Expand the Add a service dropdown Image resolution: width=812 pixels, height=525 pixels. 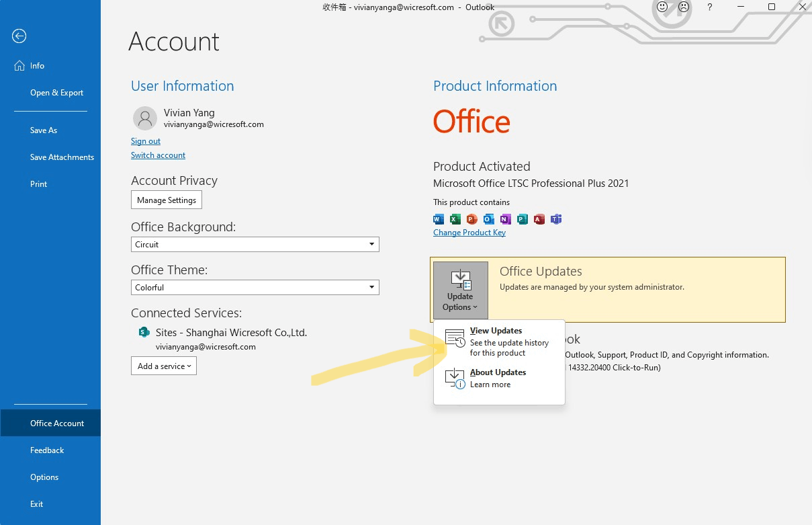tap(164, 366)
